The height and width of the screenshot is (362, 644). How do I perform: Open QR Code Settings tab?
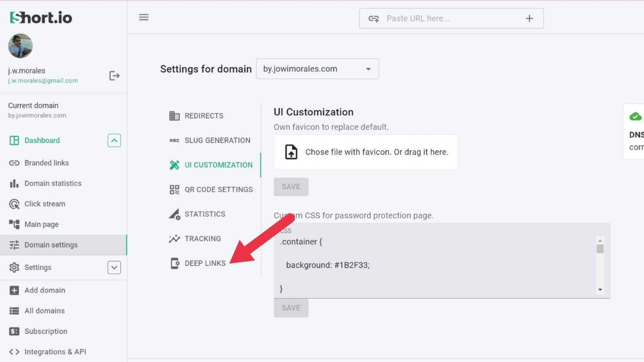[x=219, y=189]
